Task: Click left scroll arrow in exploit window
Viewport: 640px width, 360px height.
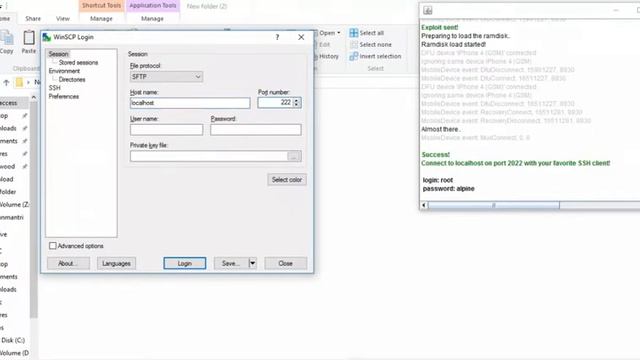Action: point(424,205)
